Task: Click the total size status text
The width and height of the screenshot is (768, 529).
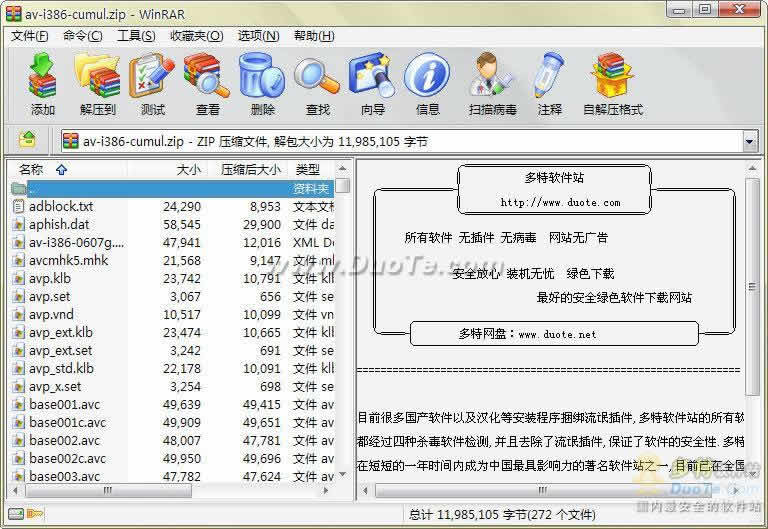Action: tap(502, 514)
